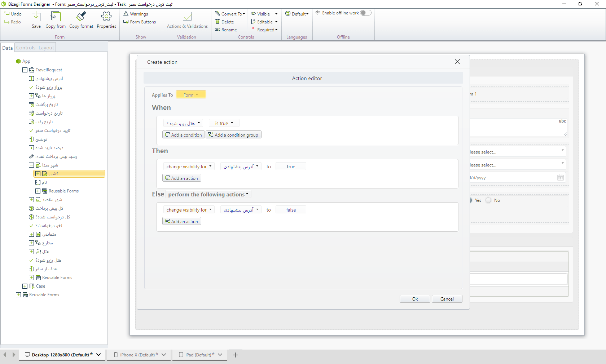Click the Ok button
The image size is (606, 364).
pos(415,299)
